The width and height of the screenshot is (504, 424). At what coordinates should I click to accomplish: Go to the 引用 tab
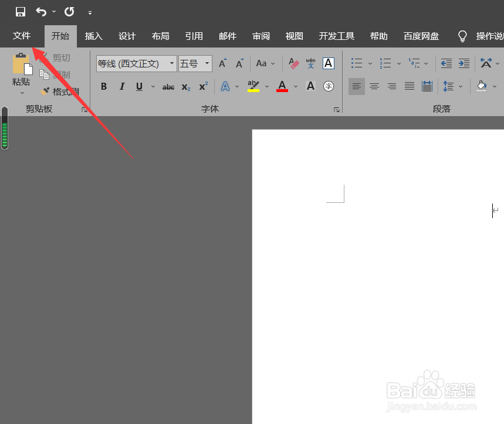click(x=194, y=36)
